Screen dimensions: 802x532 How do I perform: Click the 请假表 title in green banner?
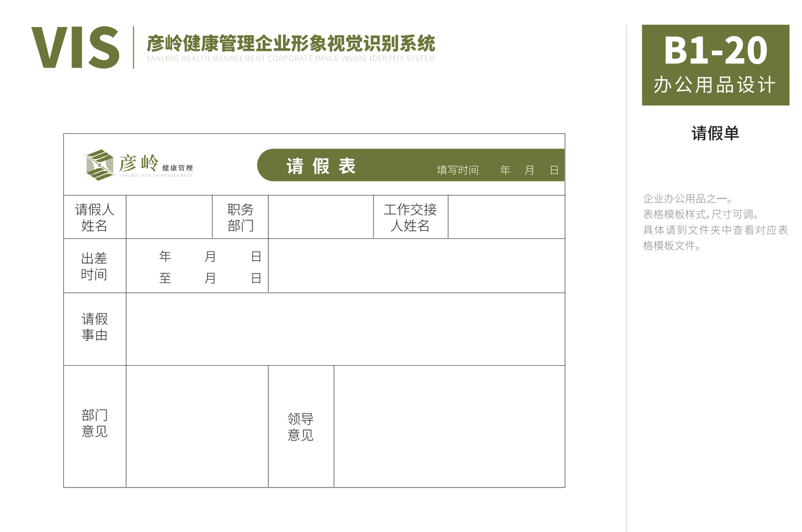(321, 166)
